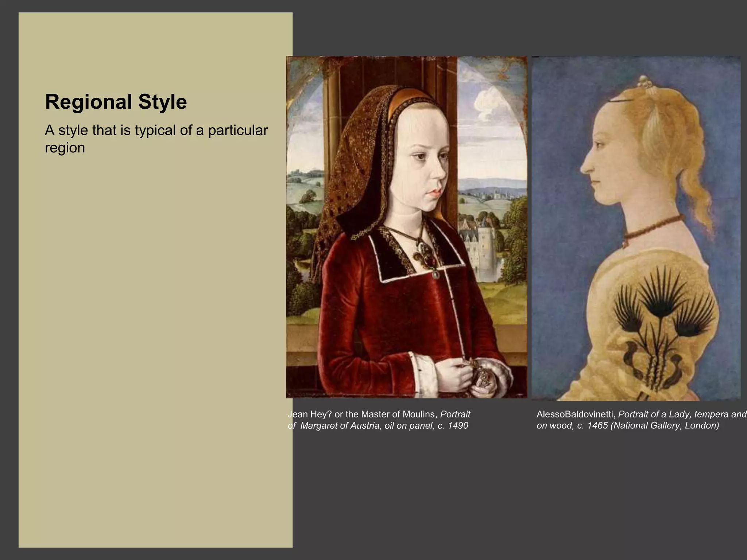Click the Baldovinetti Portrait of a Lady image
Image resolution: width=747 pixels, height=560 pixels.
click(x=636, y=228)
